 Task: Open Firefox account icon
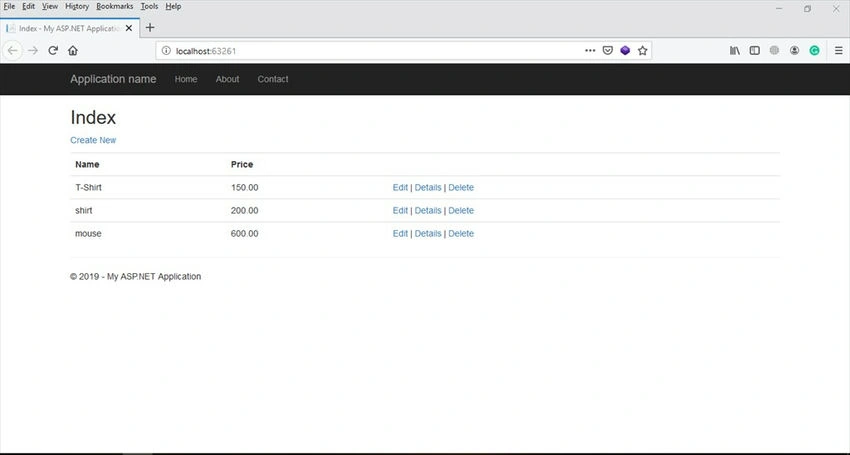794,50
